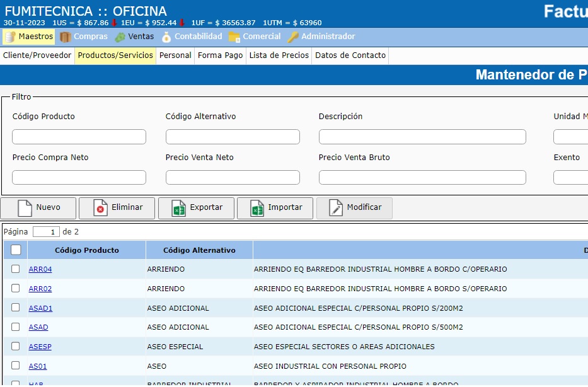Switch to the Cliente/Proveedor tab
The height and width of the screenshot is (387, 588).
pos(37,55)
